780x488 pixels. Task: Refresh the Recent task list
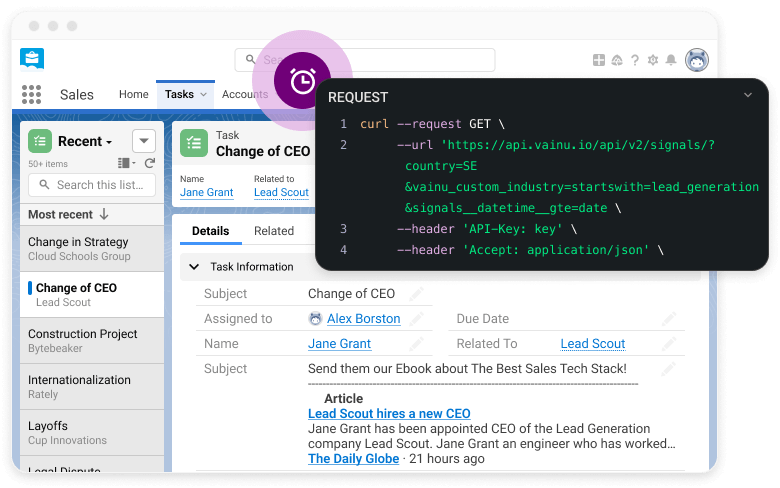150,163
